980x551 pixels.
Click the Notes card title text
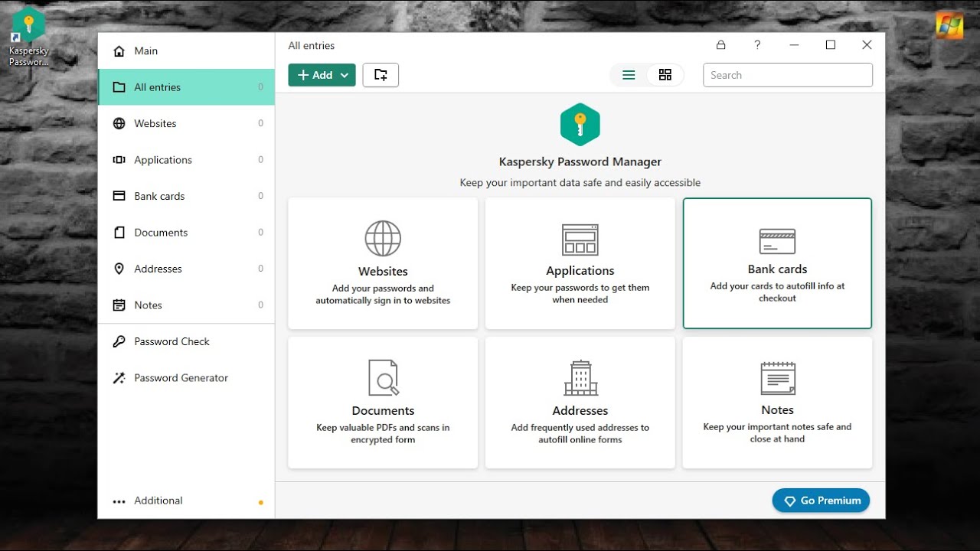tap(777, 410)
